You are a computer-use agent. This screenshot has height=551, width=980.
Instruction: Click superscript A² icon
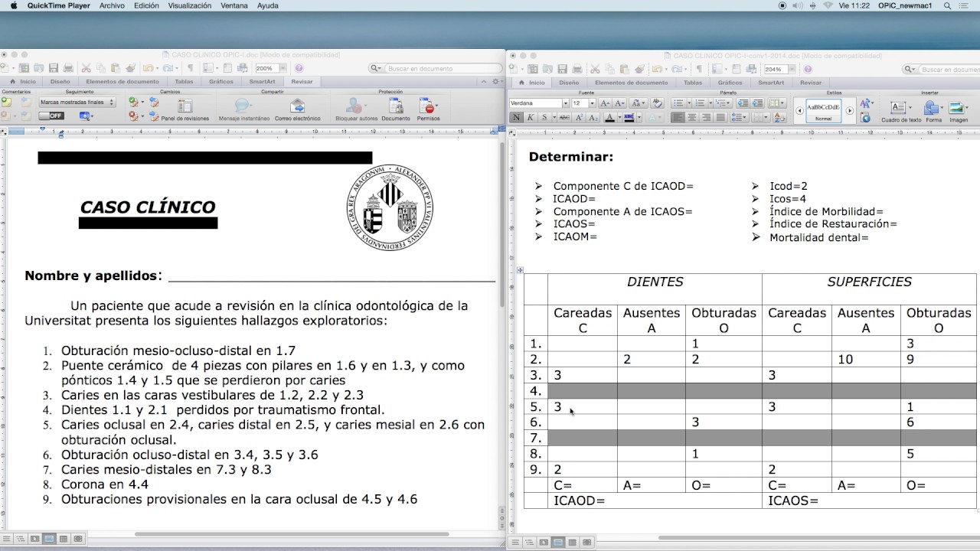tap(580, 117)
